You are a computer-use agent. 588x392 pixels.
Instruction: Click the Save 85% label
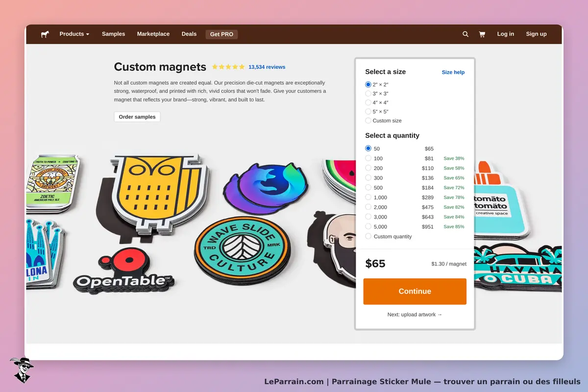(x=454, y=227)
